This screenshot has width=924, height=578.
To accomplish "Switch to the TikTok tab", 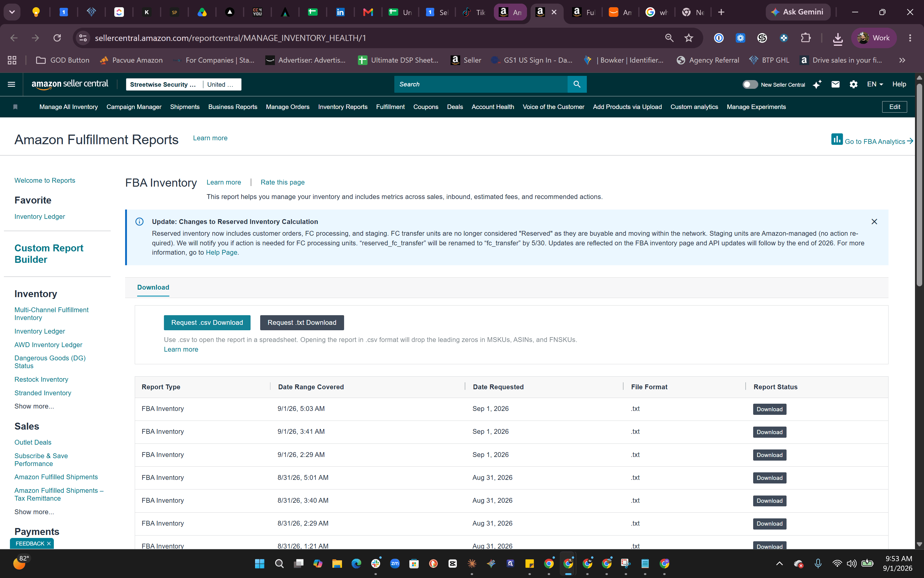I will (x=474, y=12).
